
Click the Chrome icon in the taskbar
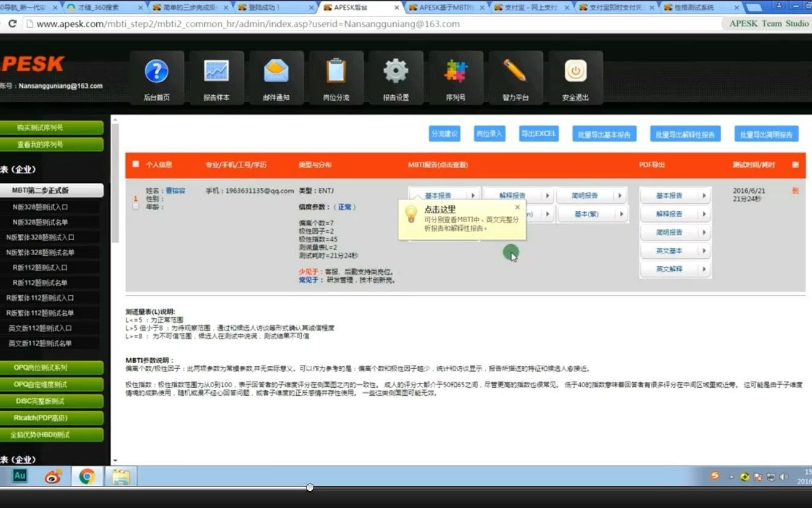point(87,476)
